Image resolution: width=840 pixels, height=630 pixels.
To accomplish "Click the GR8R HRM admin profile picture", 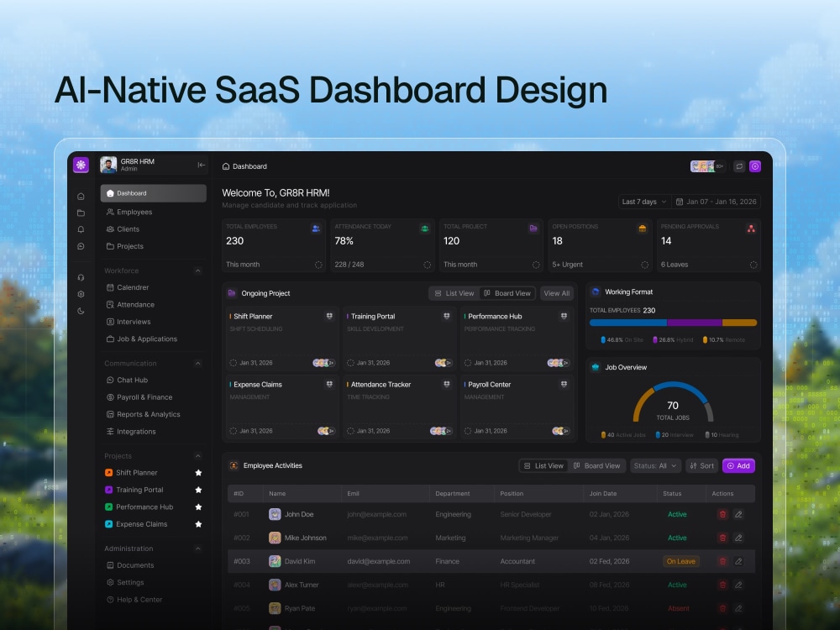I will point(108,165).
